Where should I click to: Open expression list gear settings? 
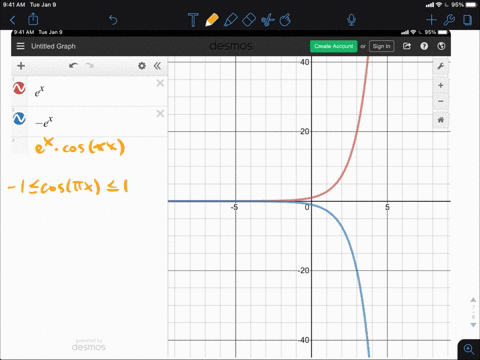coord(142,66)
